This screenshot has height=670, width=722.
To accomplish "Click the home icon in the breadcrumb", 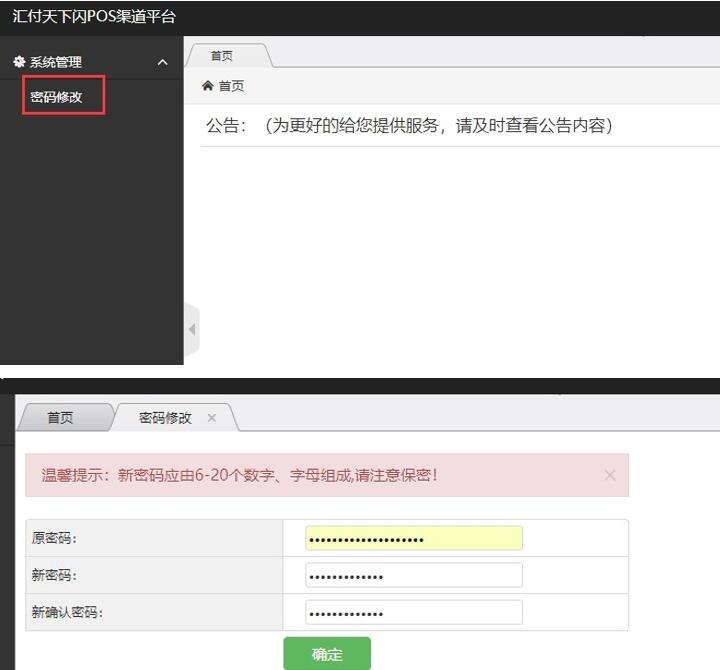I will 208,86.
